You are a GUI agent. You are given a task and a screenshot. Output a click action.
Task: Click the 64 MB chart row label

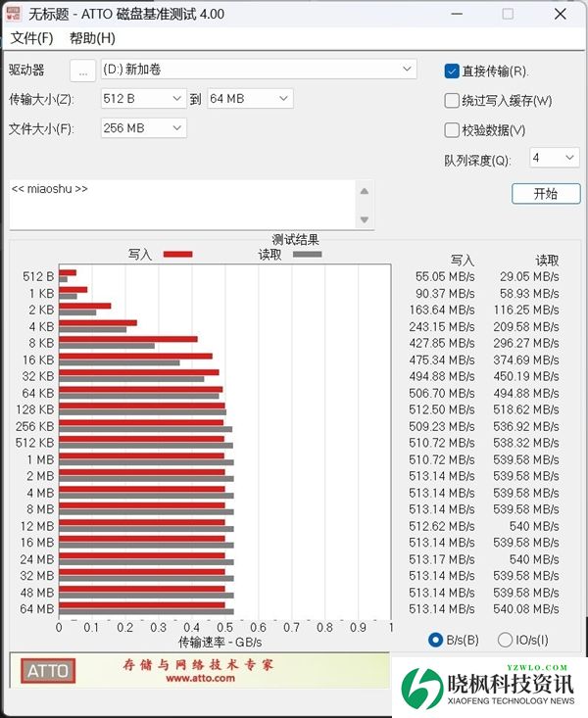37,609
